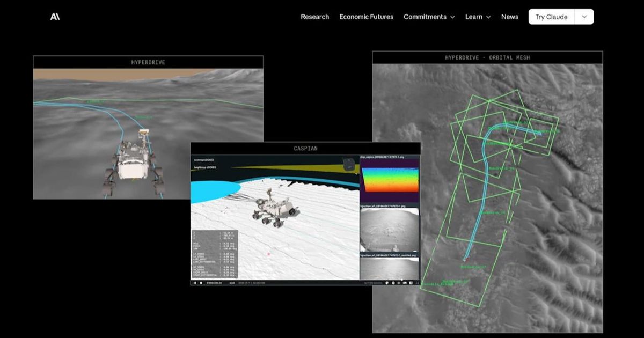The image size is (644, 338).
Task: Click the stop icon in CASPIAN's bottom bar
Action: [x=200, y=281]
